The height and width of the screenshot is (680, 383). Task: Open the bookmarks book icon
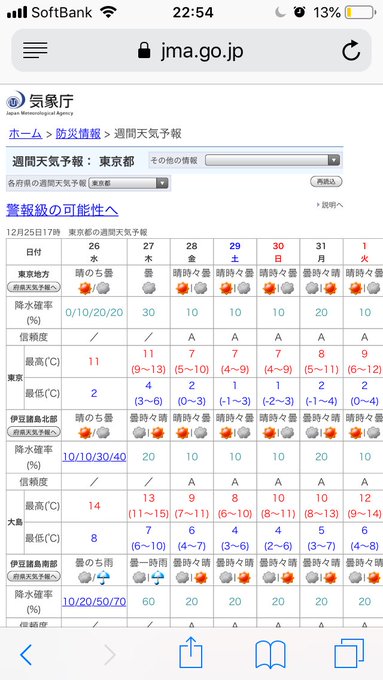point(270,654)
